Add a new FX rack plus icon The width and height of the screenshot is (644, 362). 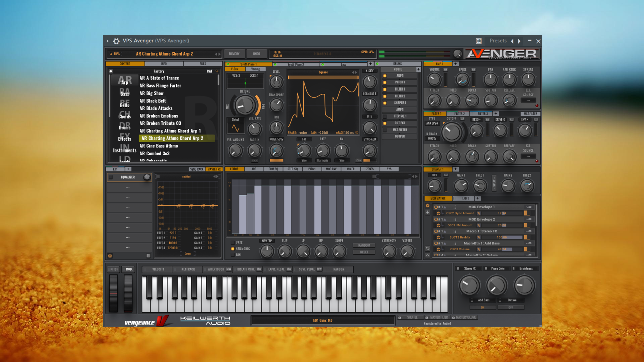128,169
